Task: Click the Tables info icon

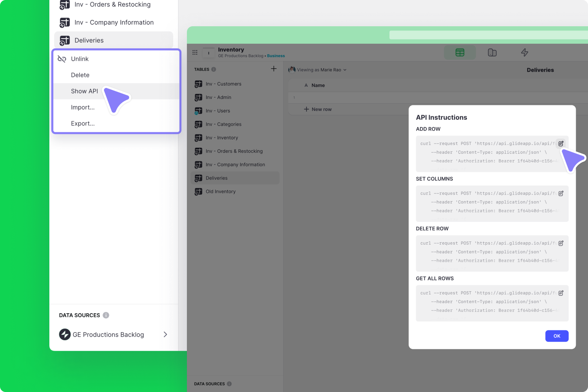Action: click(x=213, y=69)
